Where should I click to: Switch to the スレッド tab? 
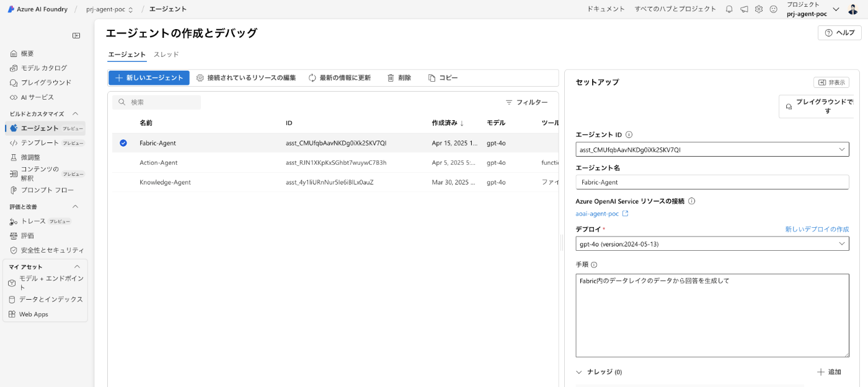166,54
